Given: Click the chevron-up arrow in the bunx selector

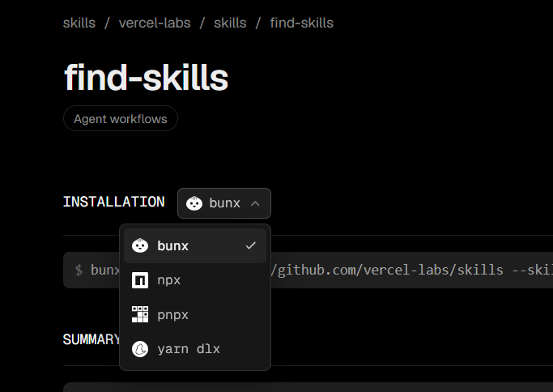Looking at the screenshot, I should coord(255,203).
